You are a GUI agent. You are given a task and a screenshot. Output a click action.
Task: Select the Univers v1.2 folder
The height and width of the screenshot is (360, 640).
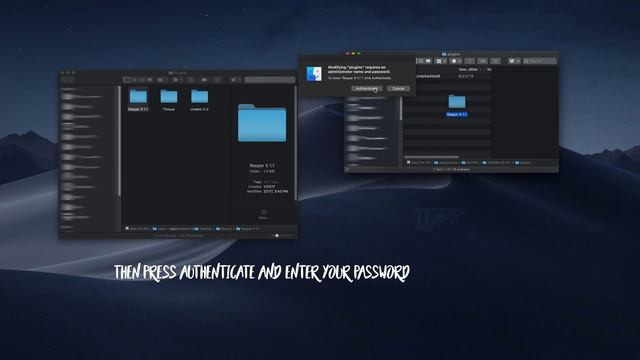coord(200,100)
